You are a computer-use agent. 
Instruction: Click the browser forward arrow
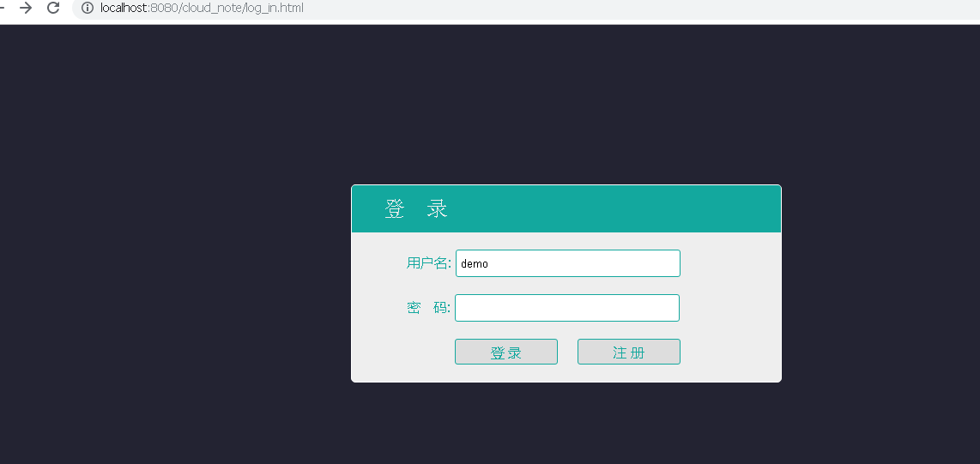pyautogui.click(x=26, y=8)
